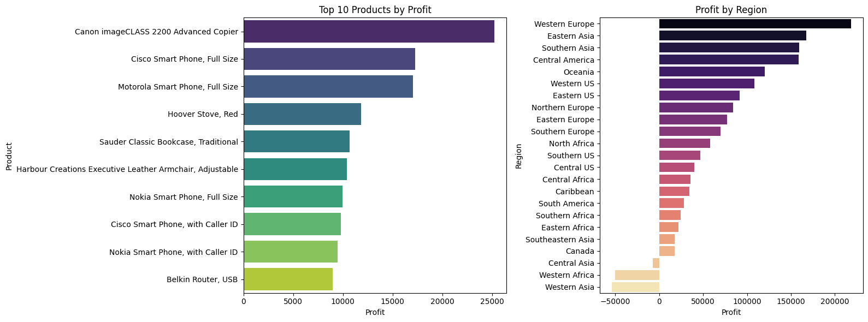
Task: Click the 200000 tick on right chart
Action: click(835, 301)
